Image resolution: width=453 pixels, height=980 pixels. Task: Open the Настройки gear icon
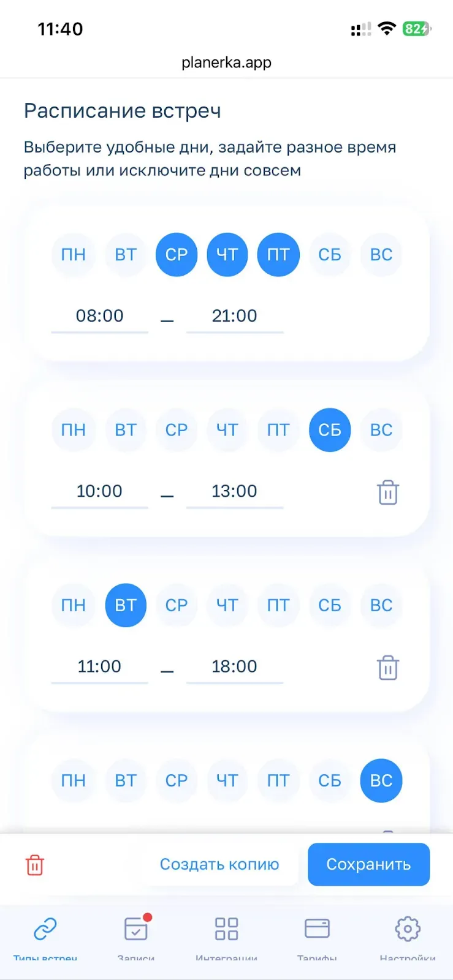tap(408, 930)
